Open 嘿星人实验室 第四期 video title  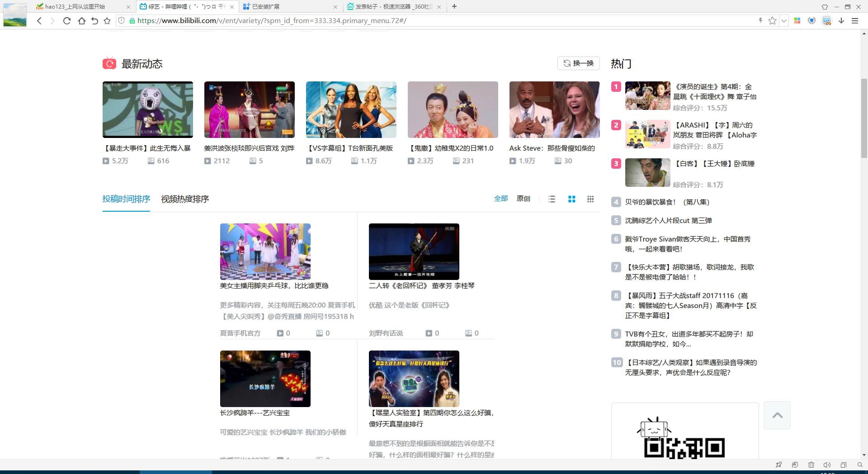click(x=431, y=418)
